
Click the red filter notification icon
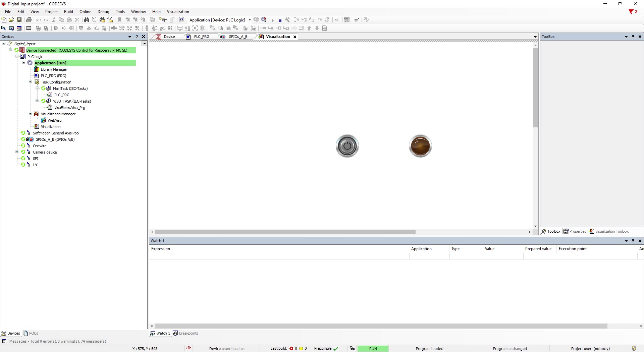(x=631, y=12)
